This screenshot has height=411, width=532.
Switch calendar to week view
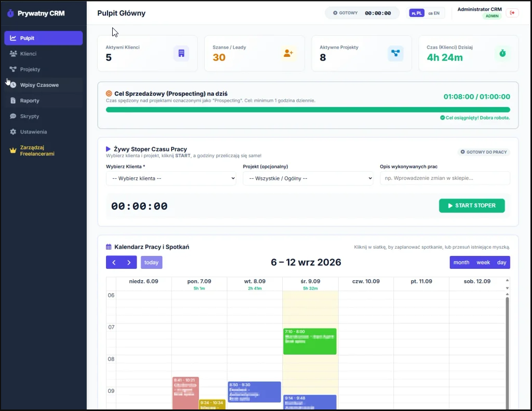(x=483, y=262)
